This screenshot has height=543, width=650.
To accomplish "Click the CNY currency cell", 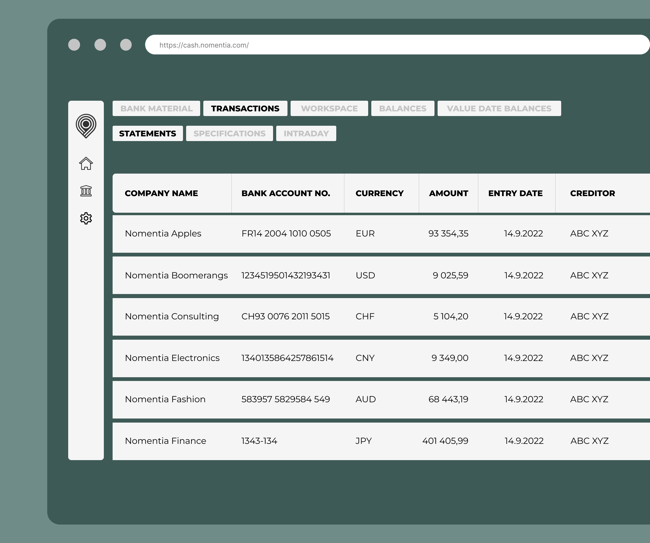I will point(365,358).
